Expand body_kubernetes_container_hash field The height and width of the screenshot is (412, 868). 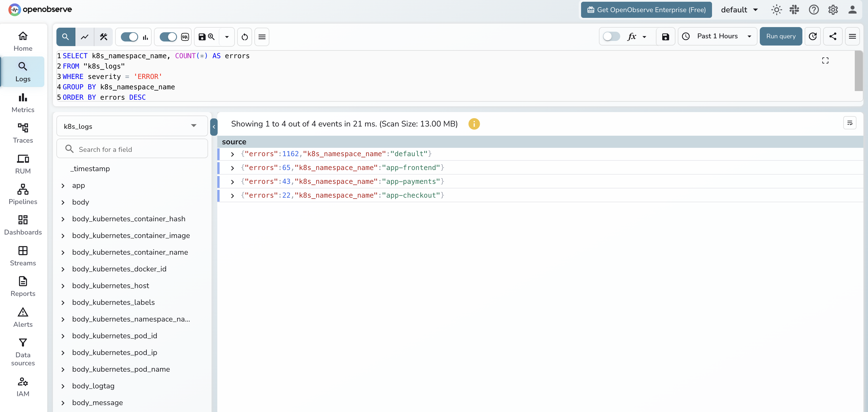63,219
